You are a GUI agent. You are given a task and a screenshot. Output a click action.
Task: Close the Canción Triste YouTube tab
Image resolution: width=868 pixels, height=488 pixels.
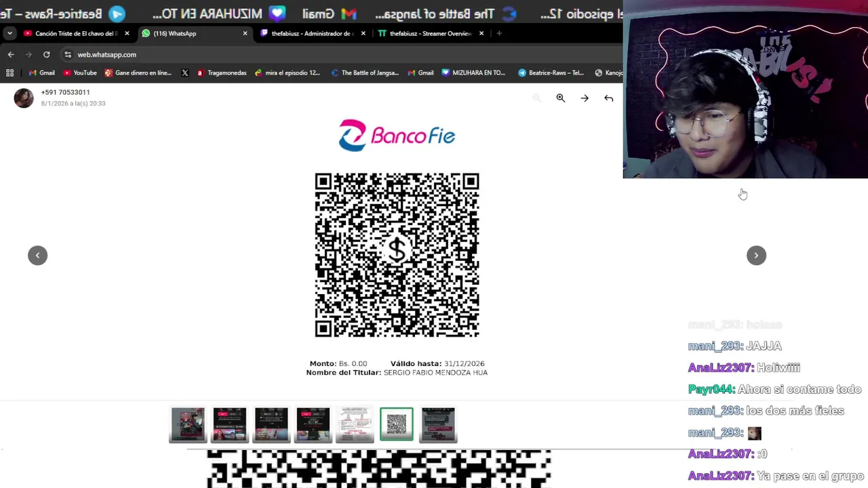click(x=127, y=33)
